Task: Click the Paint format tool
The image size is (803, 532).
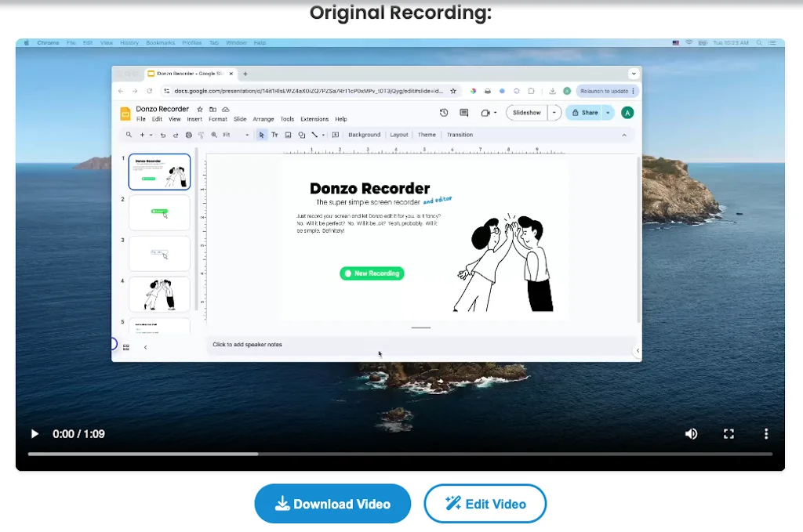Action: pyautogui.click(x=201, y=135)
